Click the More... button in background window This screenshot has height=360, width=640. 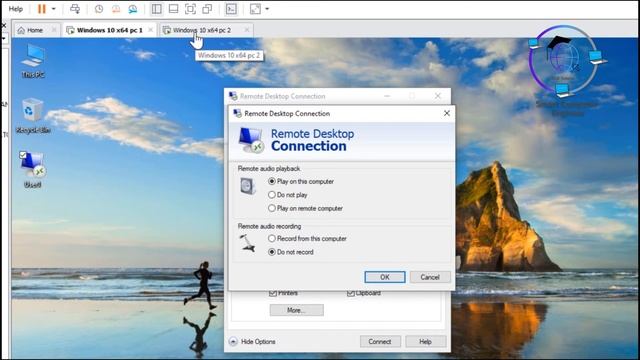click(297, 310)
